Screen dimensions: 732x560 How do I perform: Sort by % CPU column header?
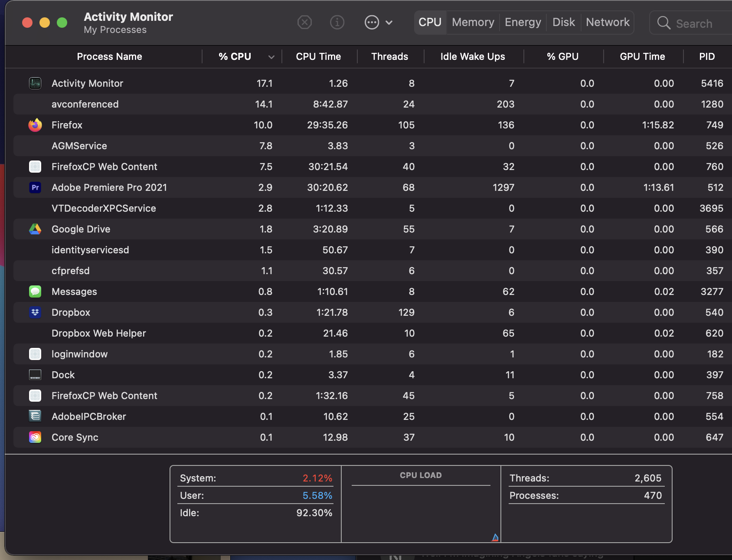[235, 56]
